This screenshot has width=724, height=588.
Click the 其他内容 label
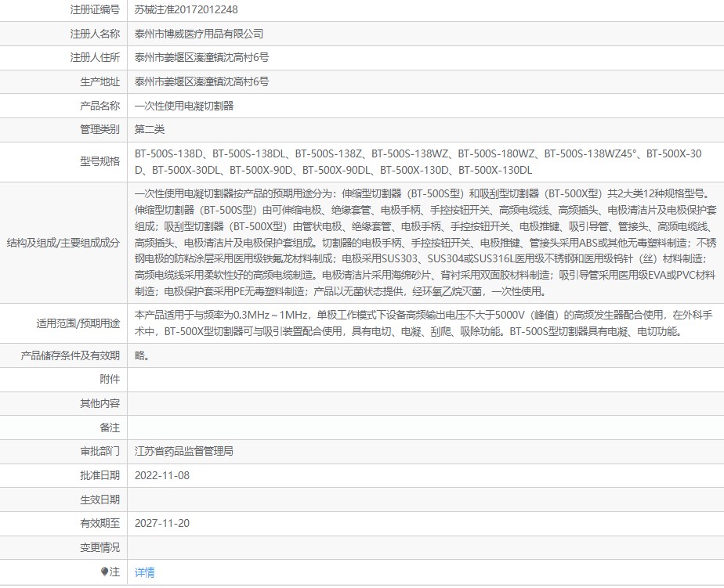tap(100, 403)
